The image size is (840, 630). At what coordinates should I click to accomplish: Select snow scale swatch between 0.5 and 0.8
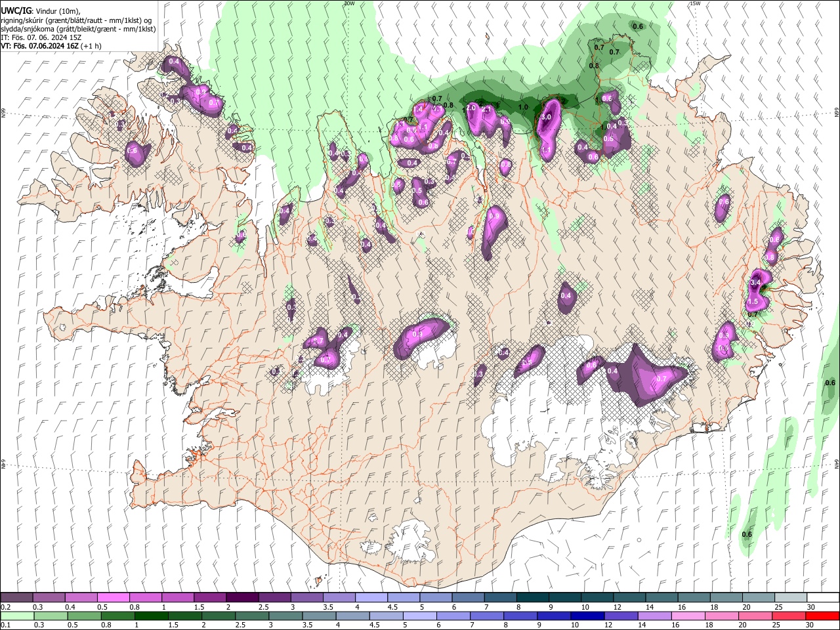click(x=113, y=598)
